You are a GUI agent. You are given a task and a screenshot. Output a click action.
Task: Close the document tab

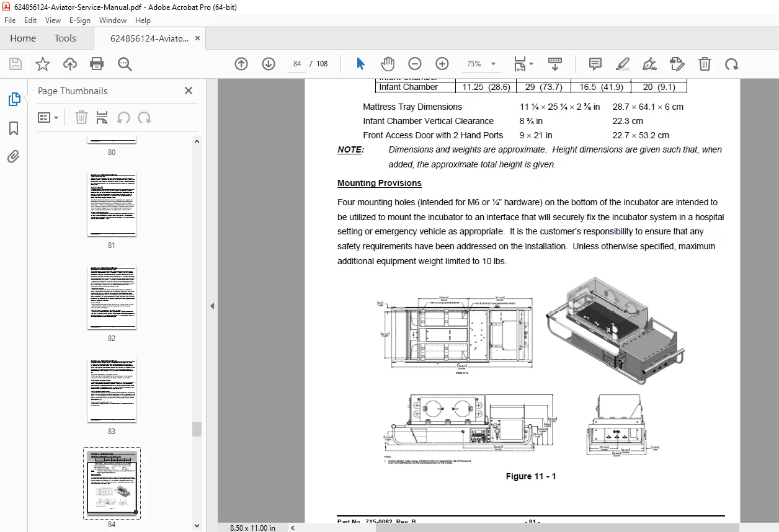pyautogui.click(x=197, y=38)
